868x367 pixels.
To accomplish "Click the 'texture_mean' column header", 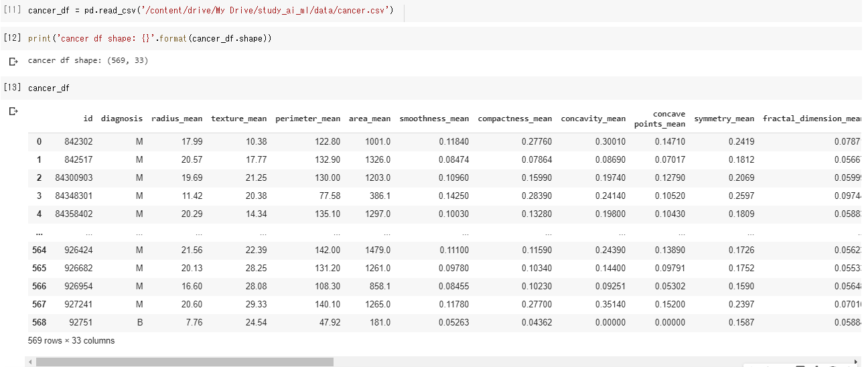I will pos(239,119).
